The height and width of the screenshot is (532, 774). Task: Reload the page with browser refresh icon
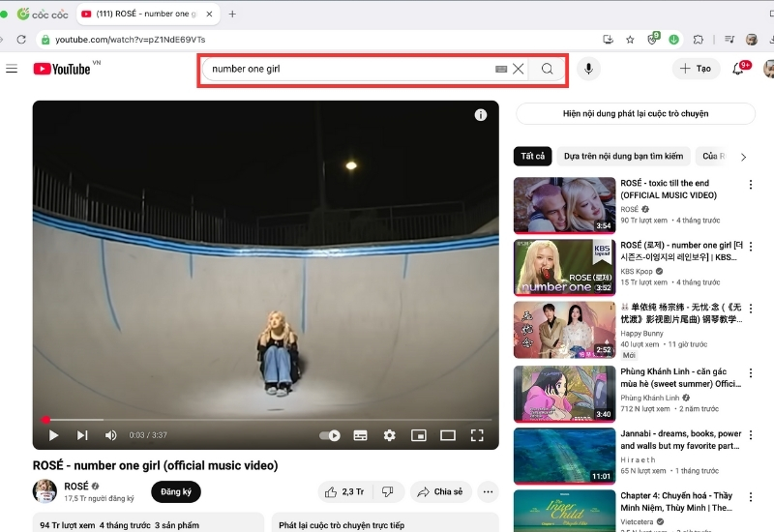point(21,40)
